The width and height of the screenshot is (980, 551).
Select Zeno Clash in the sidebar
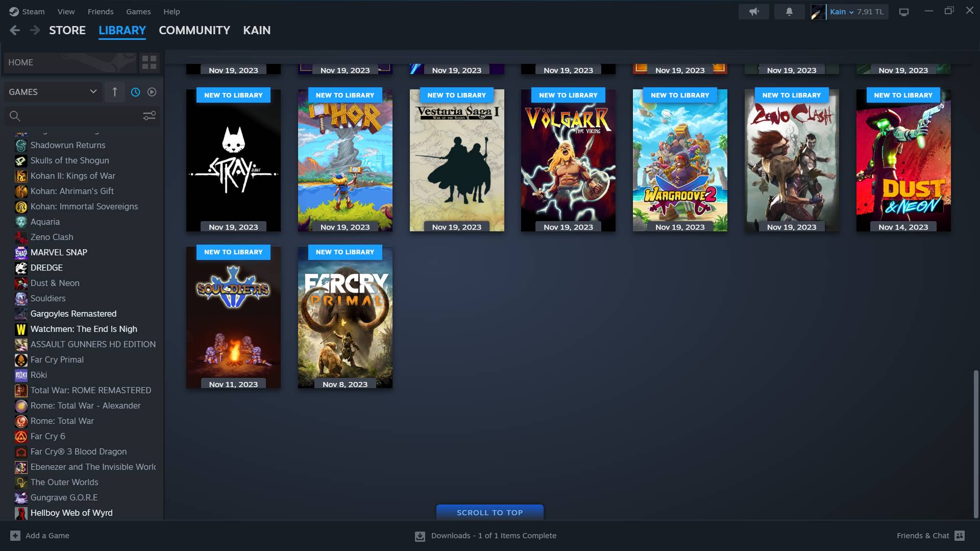tap(52, 237)
